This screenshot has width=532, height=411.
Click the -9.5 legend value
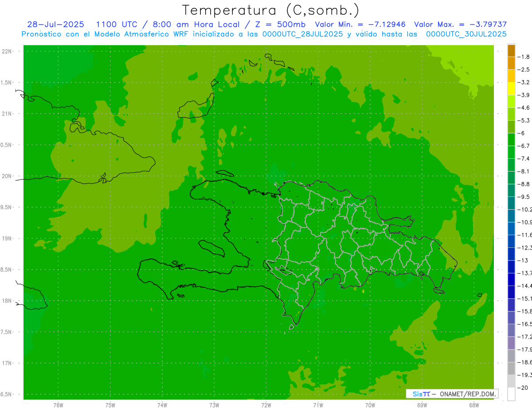point(524,197)
